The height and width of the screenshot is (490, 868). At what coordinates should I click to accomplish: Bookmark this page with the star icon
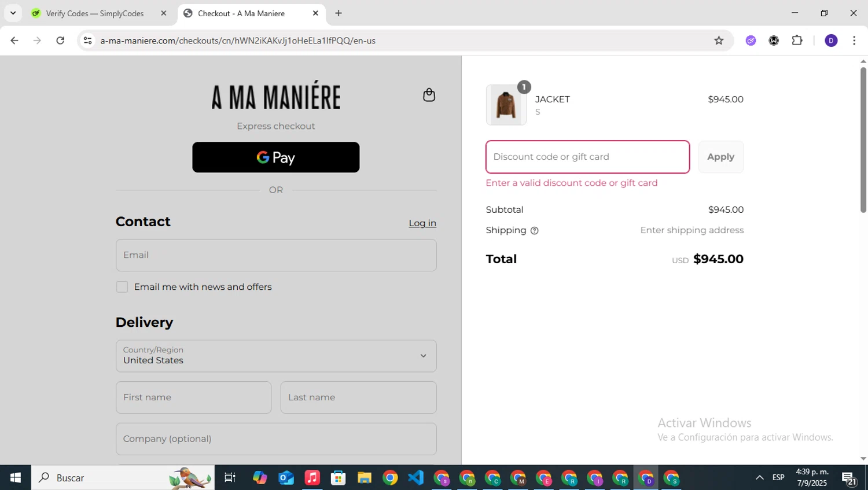tap(719, 40)
